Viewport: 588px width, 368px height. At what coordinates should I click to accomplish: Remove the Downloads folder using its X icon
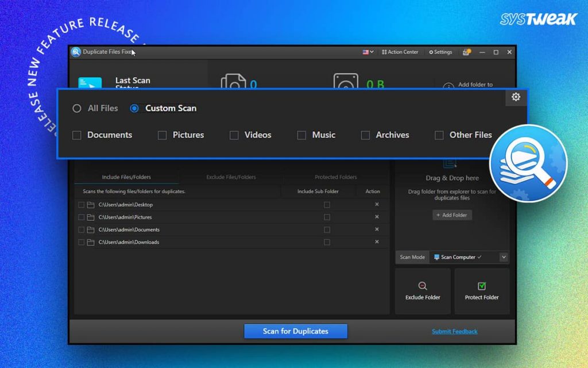377,242
